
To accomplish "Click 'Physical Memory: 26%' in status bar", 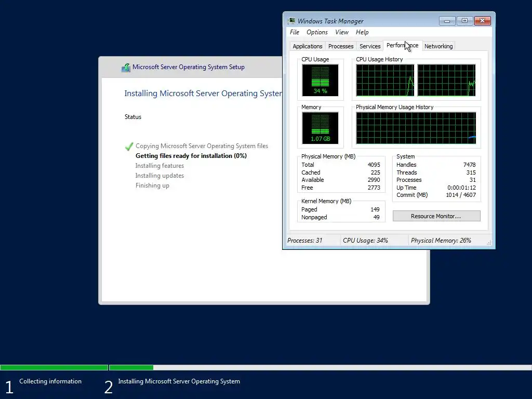I will 441,240.
